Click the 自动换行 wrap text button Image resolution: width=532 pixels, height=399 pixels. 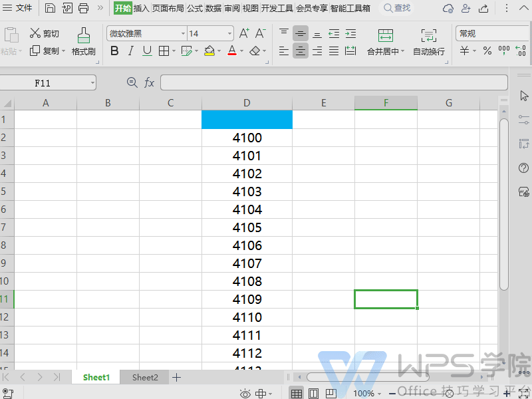[429, 42]
